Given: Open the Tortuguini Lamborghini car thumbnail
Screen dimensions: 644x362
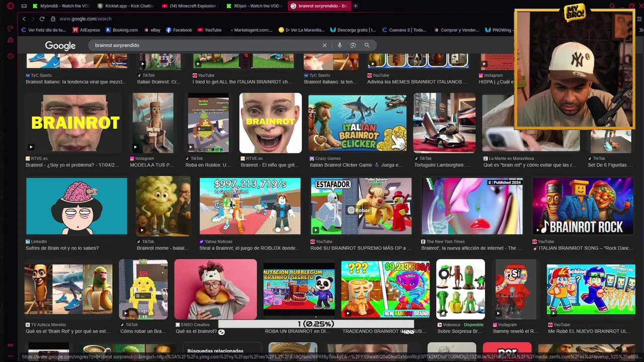Looking at the screenshot, I should point(444,123).
